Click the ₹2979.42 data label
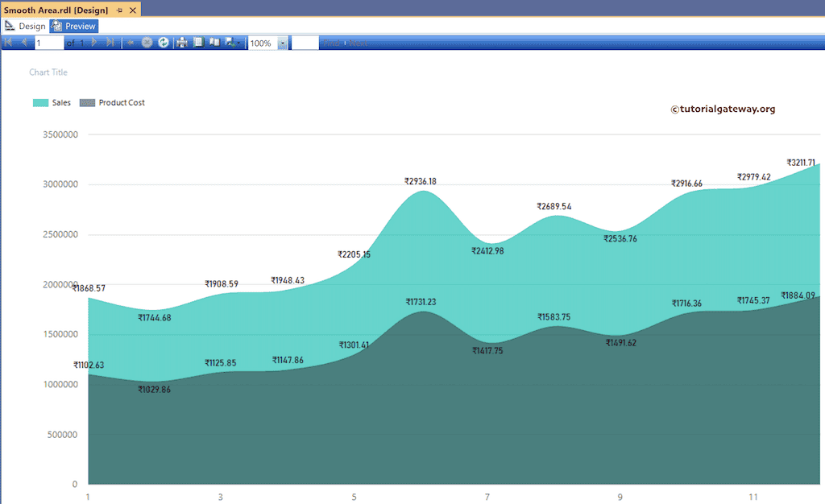Screen dimensions: 825x504 [754, 176]
